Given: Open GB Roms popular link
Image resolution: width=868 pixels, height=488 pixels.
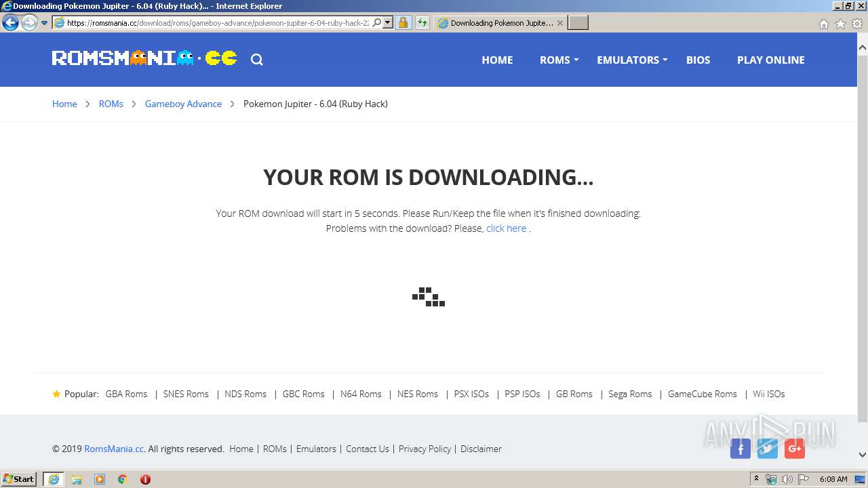Looking at the screenshot, I should pos(574,394).
